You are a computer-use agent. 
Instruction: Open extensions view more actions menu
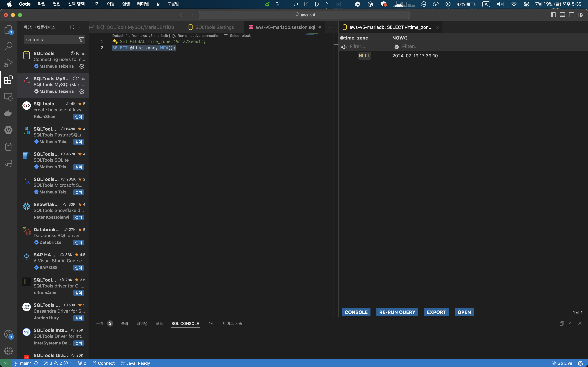coord(81,27)
